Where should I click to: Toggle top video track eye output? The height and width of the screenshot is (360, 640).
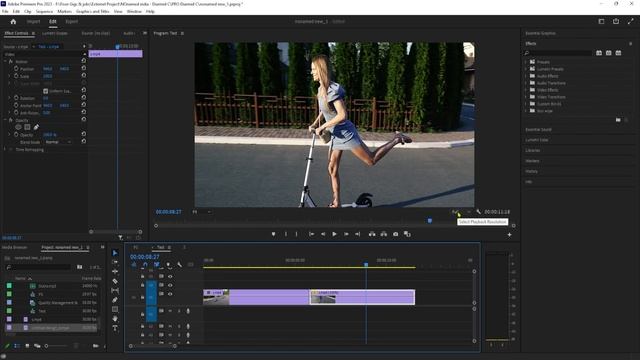pos(170,277)
